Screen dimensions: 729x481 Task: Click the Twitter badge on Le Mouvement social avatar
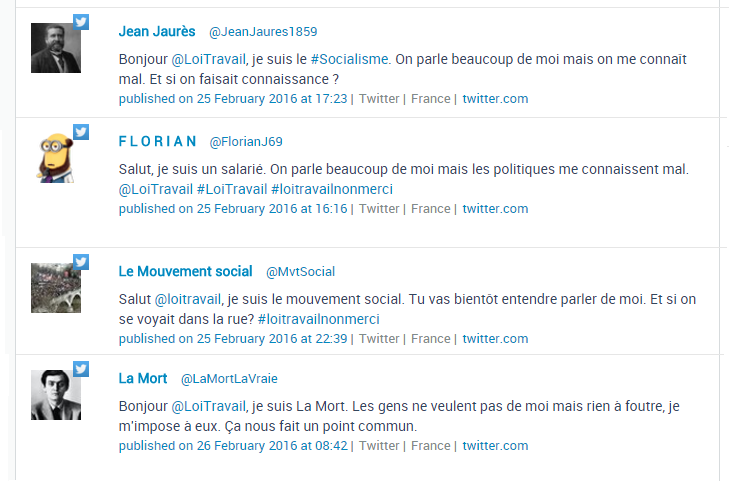point(81,262)
